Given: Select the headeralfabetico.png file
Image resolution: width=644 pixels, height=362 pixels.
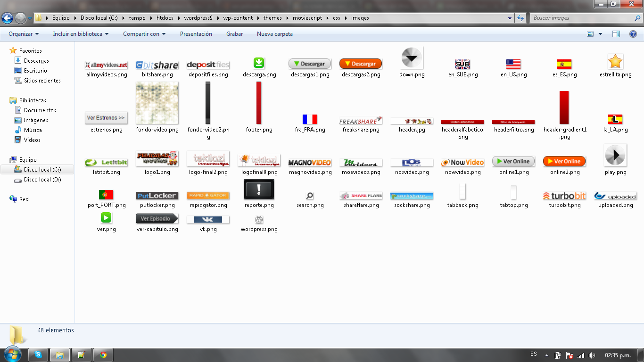Looking at the screenshot, I should 462,123.
